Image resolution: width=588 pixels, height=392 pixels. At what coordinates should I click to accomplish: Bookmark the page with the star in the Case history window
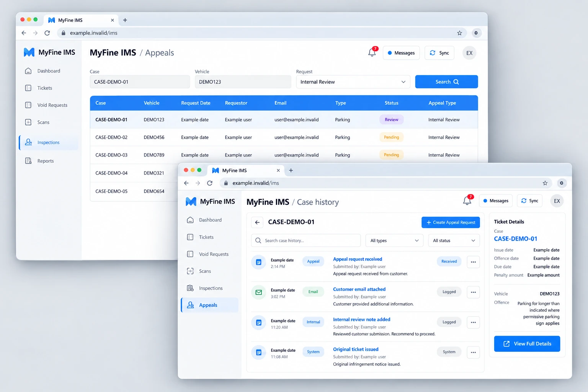click(545, 183)
